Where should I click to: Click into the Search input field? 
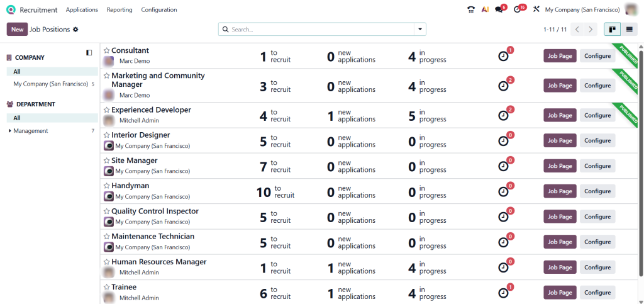click(x=321, y=30)
